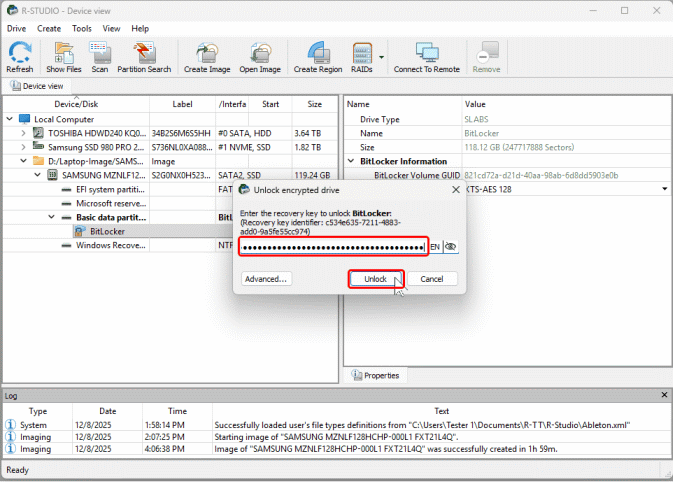Switch to the Device view tab

[37, 86]
